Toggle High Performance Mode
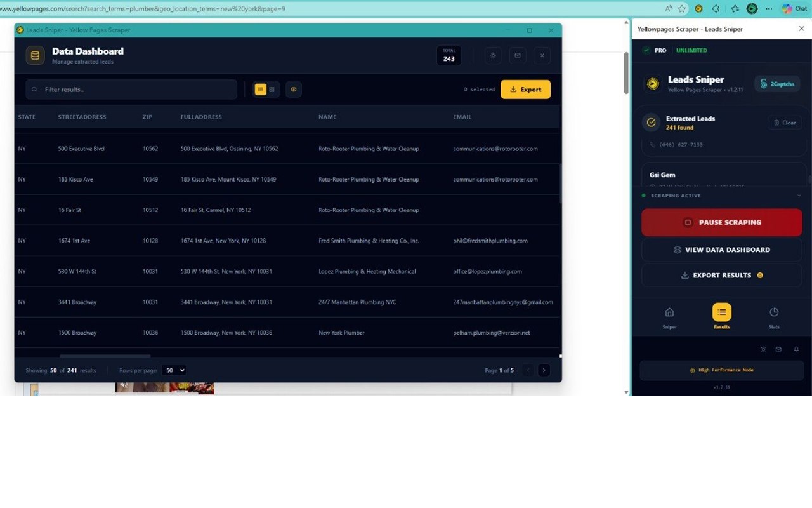This screenshot has width=812, height=508. pos(722,370)
